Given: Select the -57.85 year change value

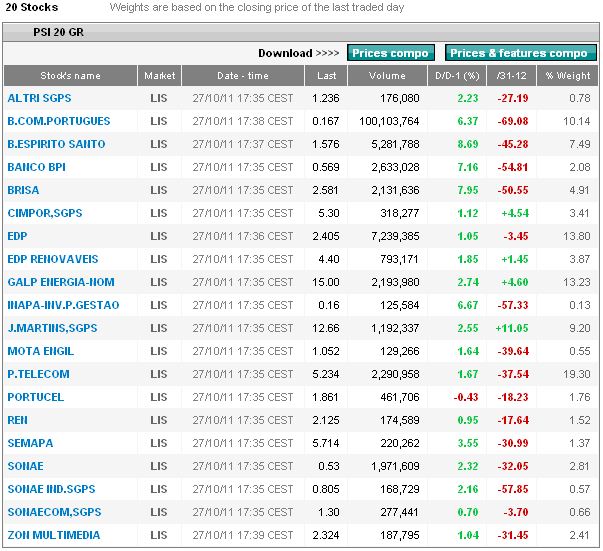Looking at the screenshot, I should pos(513,489).
